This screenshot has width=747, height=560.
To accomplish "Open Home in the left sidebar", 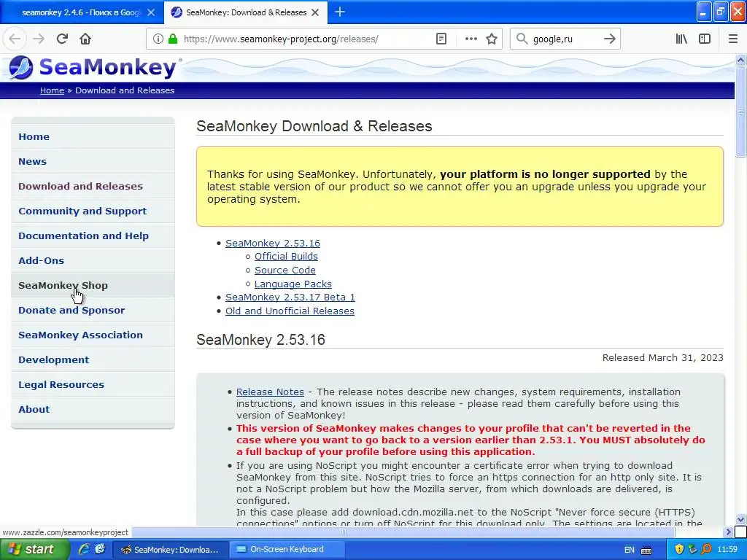I will [93, 136].
